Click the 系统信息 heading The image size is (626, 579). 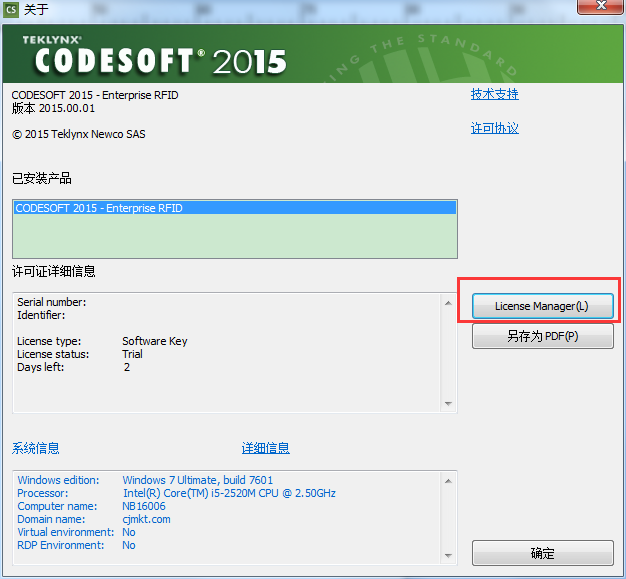tap(36, 448)
